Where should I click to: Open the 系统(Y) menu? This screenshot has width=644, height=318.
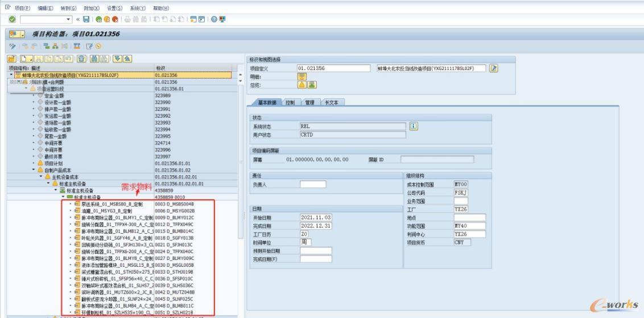click(x=138, y=8)
